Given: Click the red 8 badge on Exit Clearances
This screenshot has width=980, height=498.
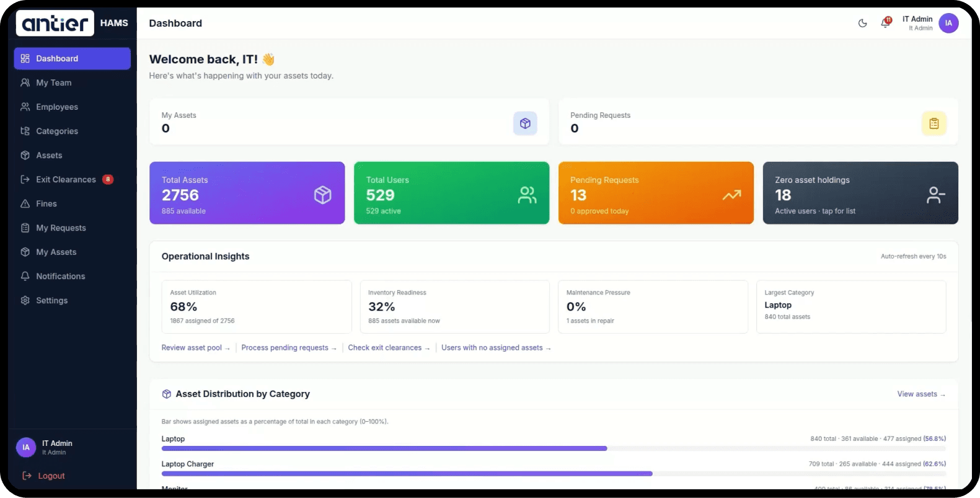Looking at the screenshot, I should coord(108,179).
